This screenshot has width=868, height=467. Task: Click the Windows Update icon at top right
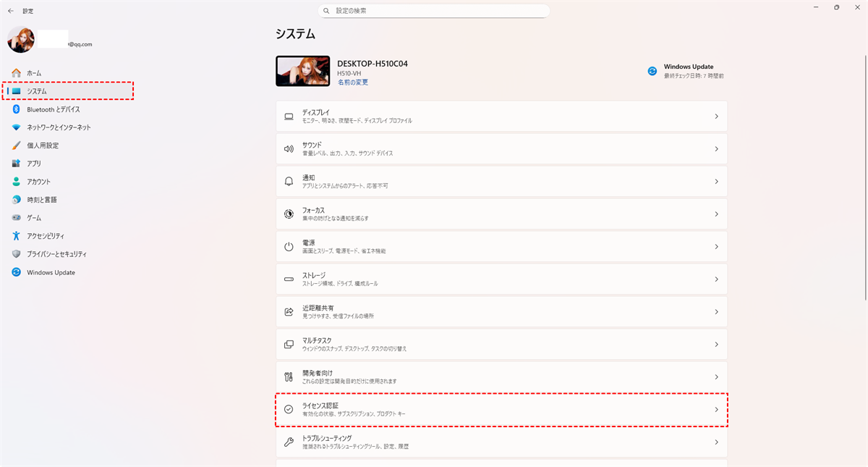[652, 71]
